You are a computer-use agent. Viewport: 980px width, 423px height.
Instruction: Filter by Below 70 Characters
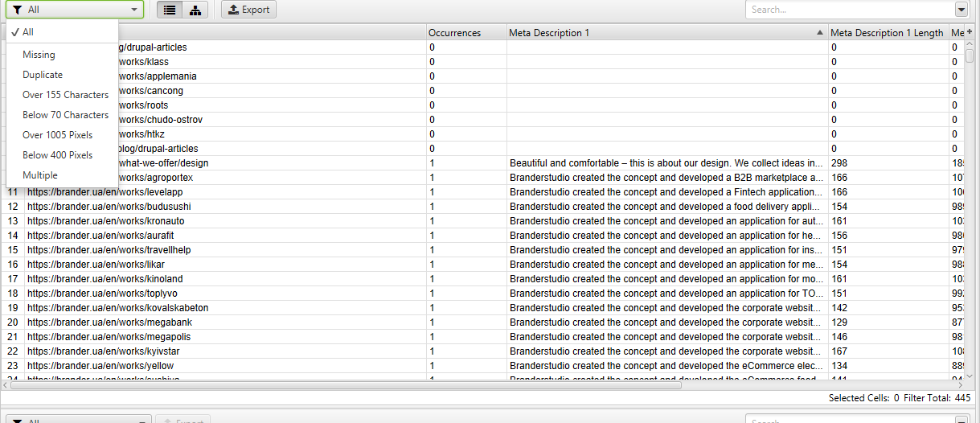pos(65,115)
